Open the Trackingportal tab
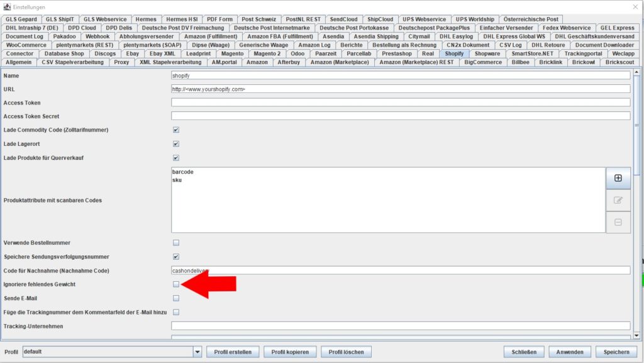This screenshot has width=644, height=363. (583, 54)
